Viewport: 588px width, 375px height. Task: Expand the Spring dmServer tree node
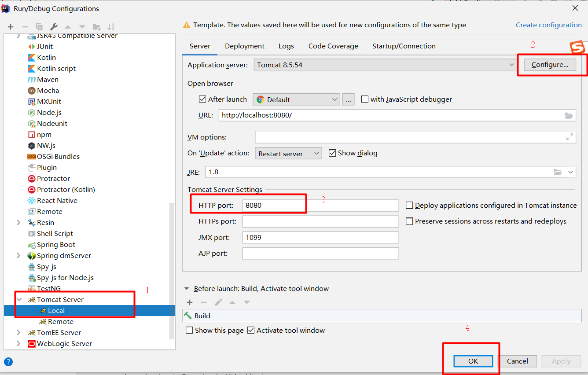pyautogui.click(x=18, y=255)
